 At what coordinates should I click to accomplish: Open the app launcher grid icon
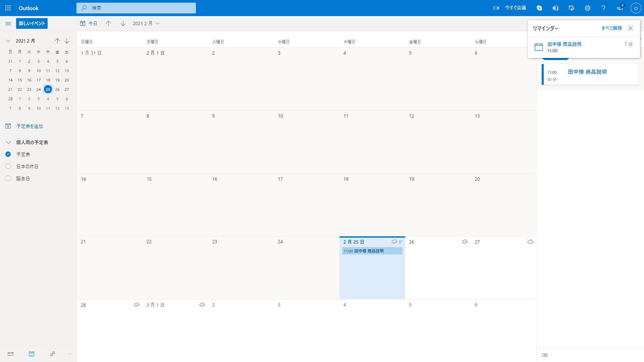tap(8, 8)
